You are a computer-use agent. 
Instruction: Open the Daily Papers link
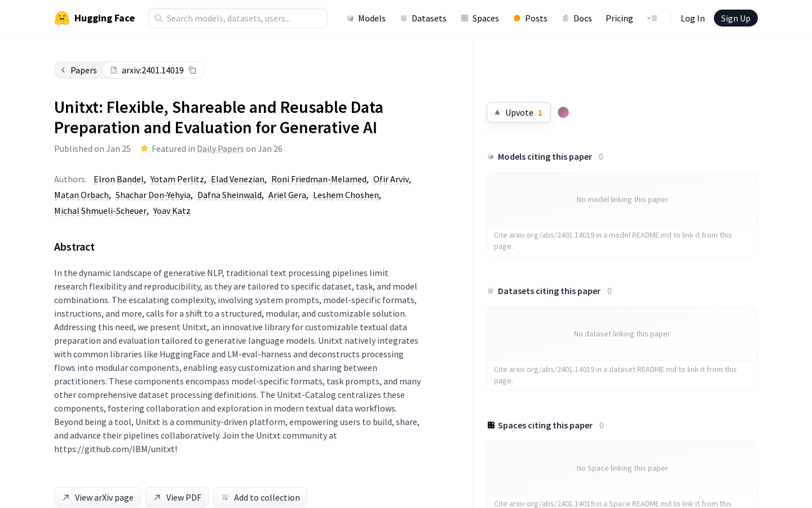coord(220,148)
